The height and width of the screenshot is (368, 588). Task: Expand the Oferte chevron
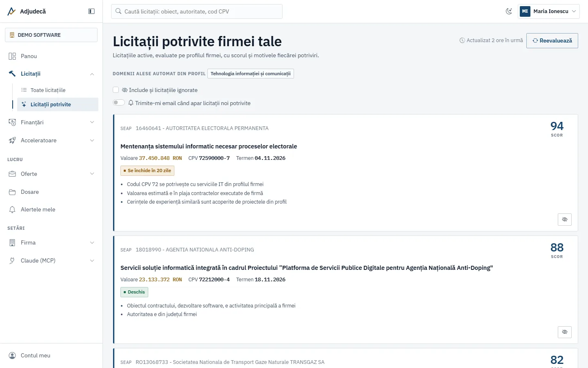[x=92, y=174]
